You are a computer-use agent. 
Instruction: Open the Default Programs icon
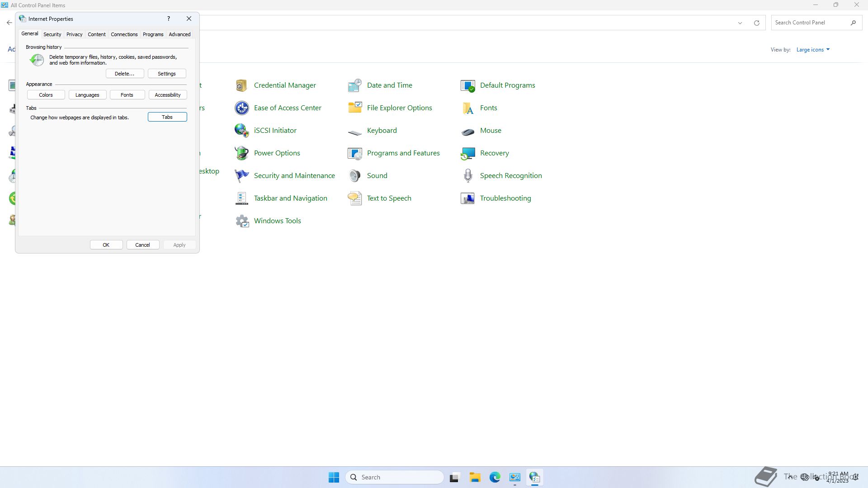[467, 85]
